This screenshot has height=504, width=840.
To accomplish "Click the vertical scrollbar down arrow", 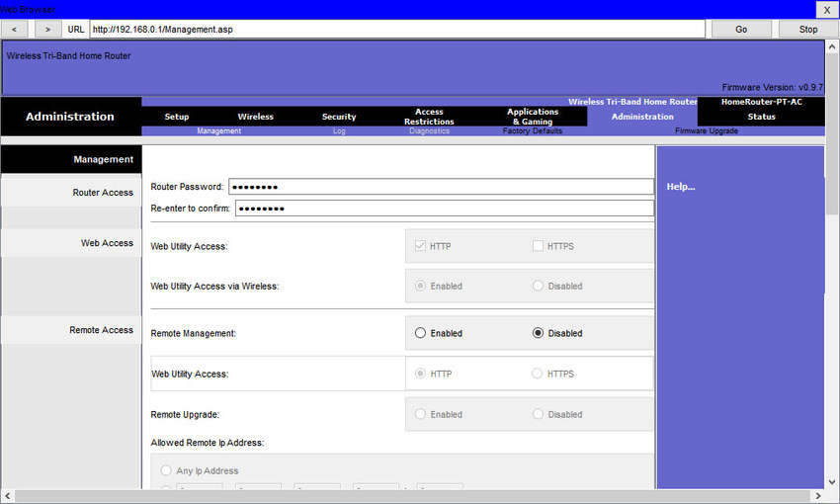I will click(832, 481).
